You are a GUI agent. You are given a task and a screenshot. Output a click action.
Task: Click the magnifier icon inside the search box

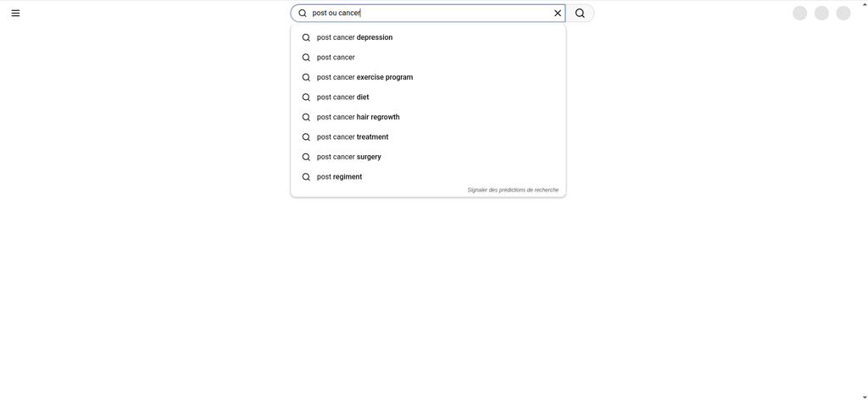pyautogui.click(x=303, y=14)
